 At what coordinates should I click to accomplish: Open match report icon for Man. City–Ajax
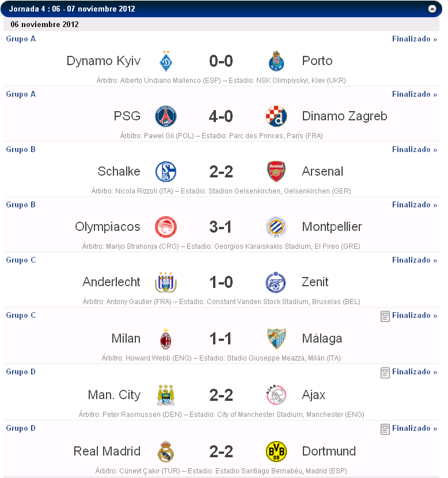[385, 373]
